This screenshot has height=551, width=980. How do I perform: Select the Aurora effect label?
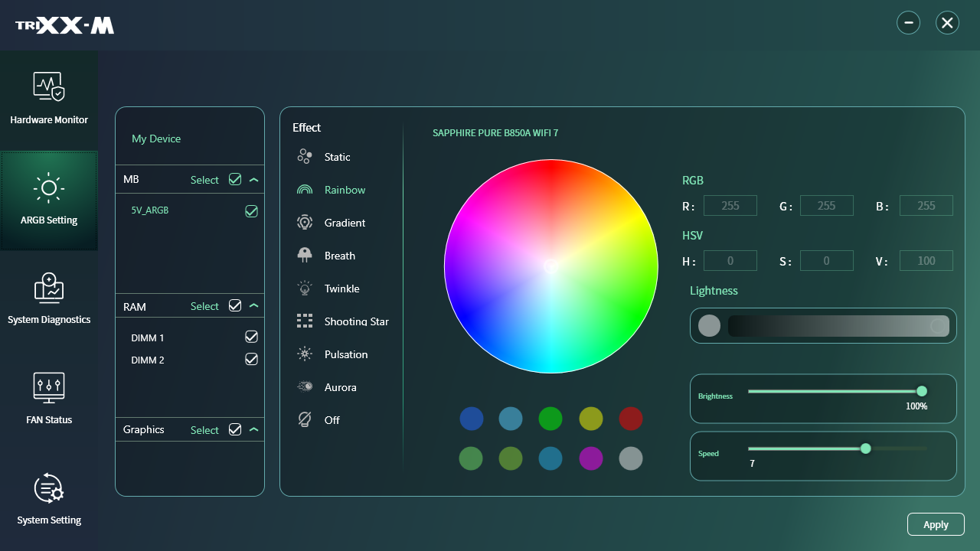pyautogui.click(x=341, y=387)
